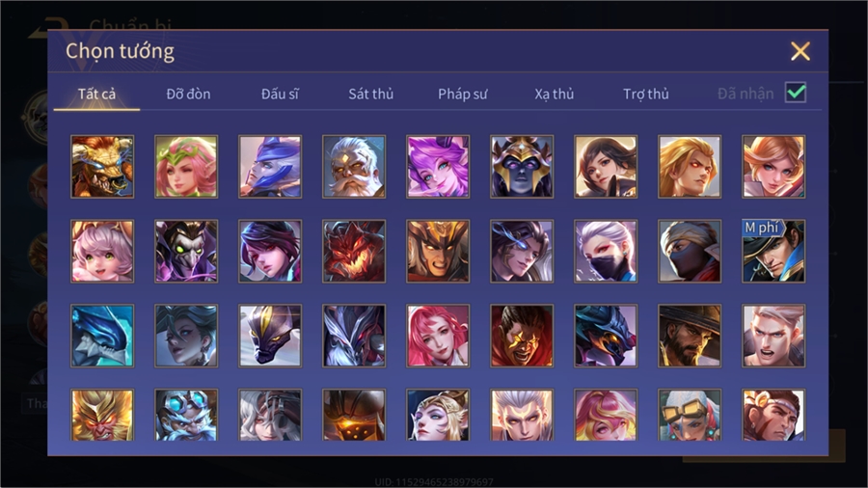Select the horned beast hero portrait
The height and width of the screenshot is (488, 868).
102,167
